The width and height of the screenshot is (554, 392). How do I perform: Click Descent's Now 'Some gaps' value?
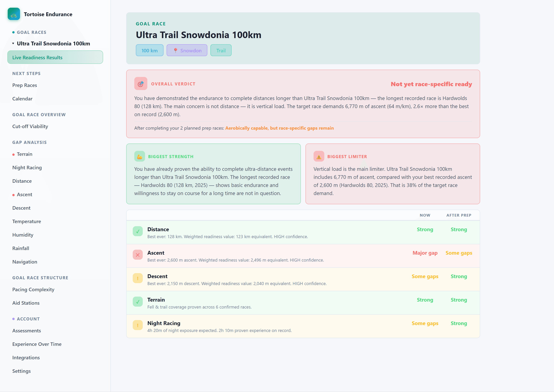pyautogui.click(x=425, y=276)
